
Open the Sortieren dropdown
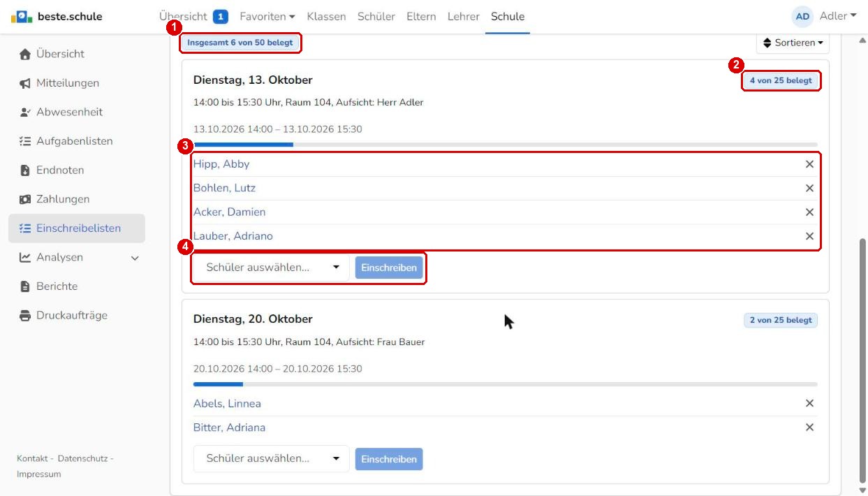point(793,43)
